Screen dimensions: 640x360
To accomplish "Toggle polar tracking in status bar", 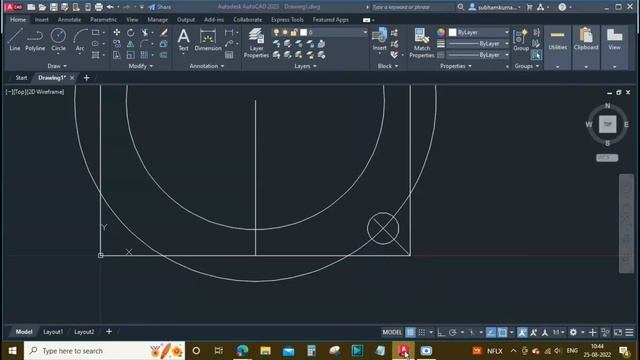I will tap(453, 332).
